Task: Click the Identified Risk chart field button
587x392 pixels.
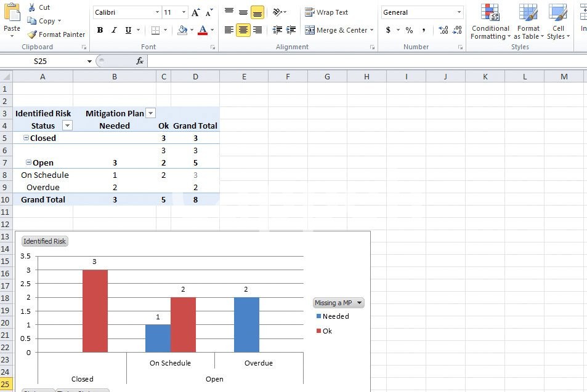Action: [45, 241]
